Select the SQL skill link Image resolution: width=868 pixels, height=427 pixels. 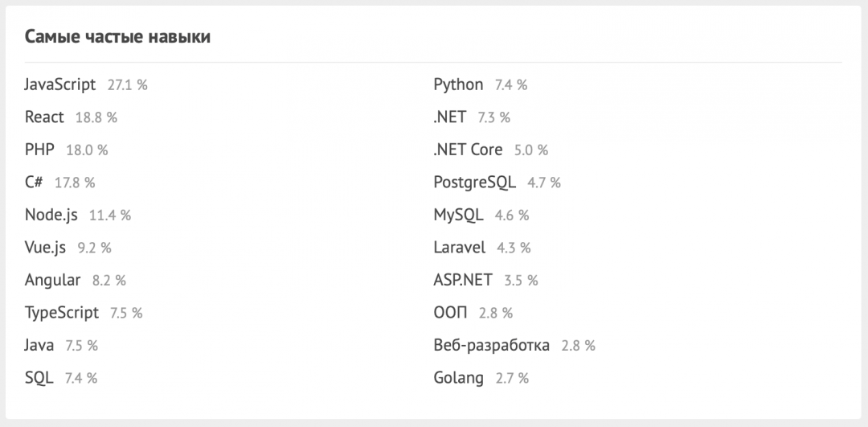tap(39, 378)
